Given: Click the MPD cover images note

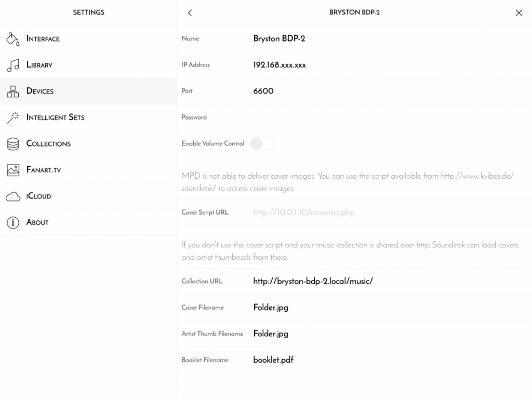Looking at the screenshot, I should (x=348, y=182).
